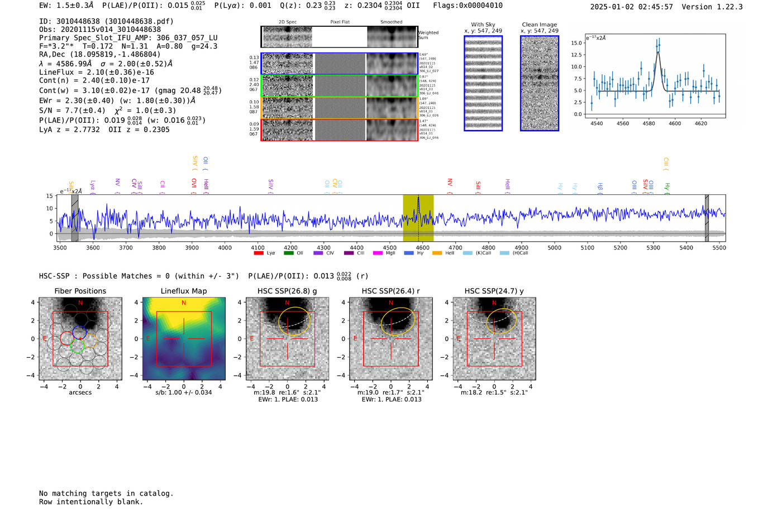Open the green-framed fiber spectrum row
This screenshot has width=782, height=532.
pos(339,85)
